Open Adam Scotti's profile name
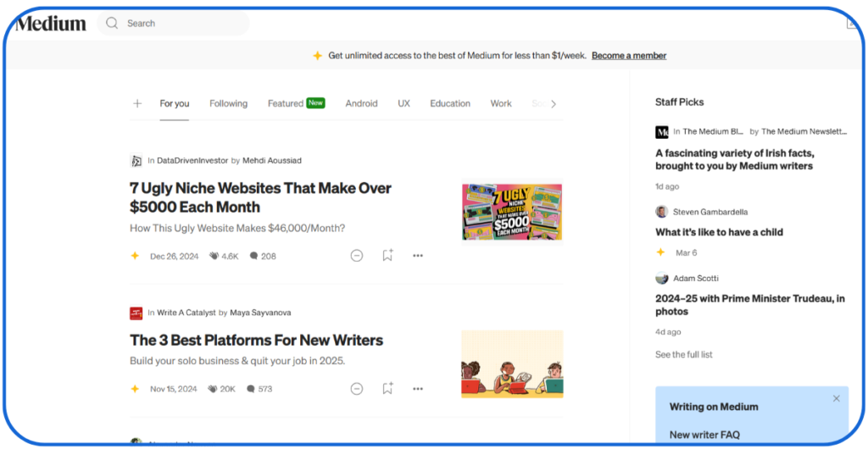The width and height of the screenshot is (868, 454). (x=696, y=278)
